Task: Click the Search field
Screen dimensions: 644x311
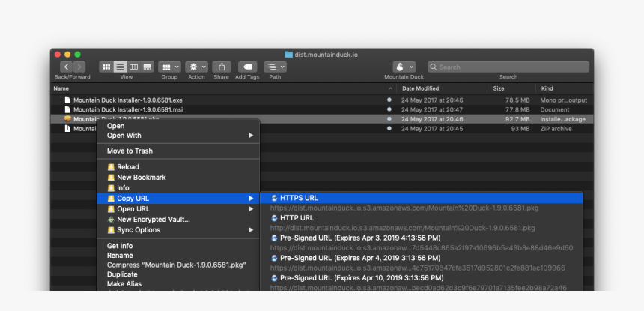Action: click(x=508, y=67)
